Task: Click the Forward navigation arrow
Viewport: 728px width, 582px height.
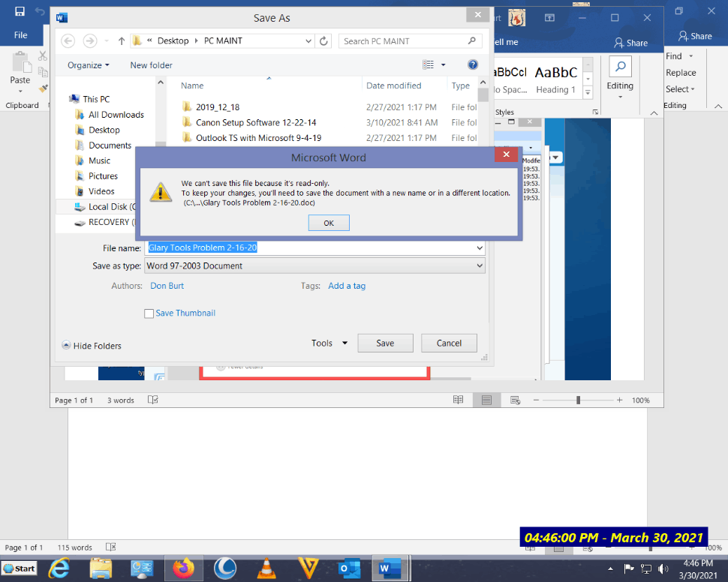Action: coord(90,40)
